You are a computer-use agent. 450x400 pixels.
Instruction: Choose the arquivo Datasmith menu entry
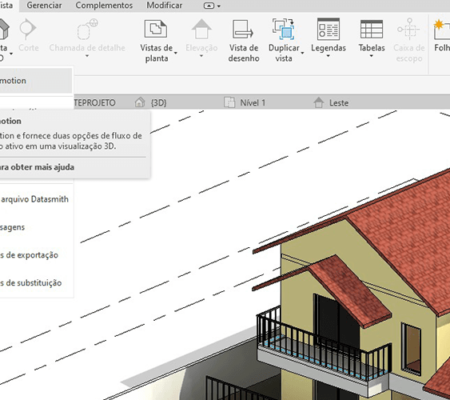(x=36, y=199)
